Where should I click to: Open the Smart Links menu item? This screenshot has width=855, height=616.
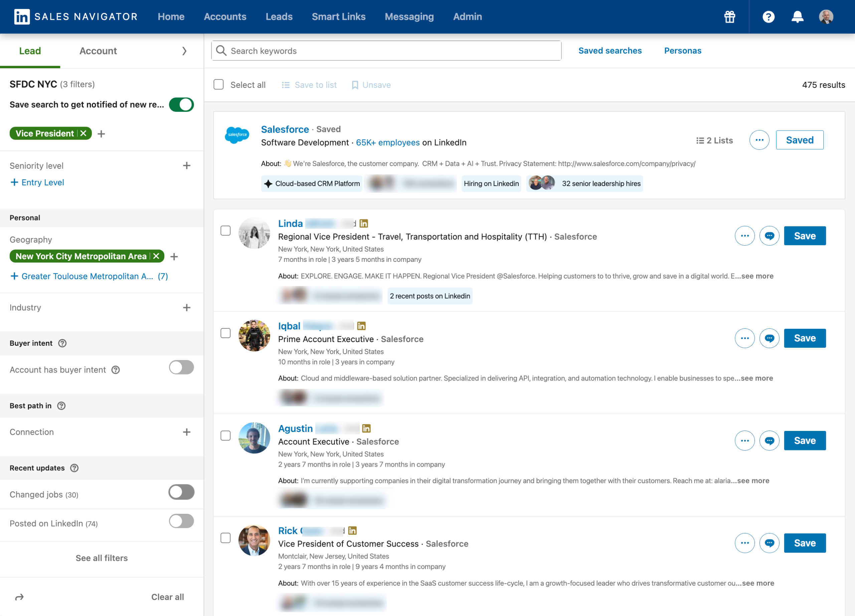click(338, 17)
